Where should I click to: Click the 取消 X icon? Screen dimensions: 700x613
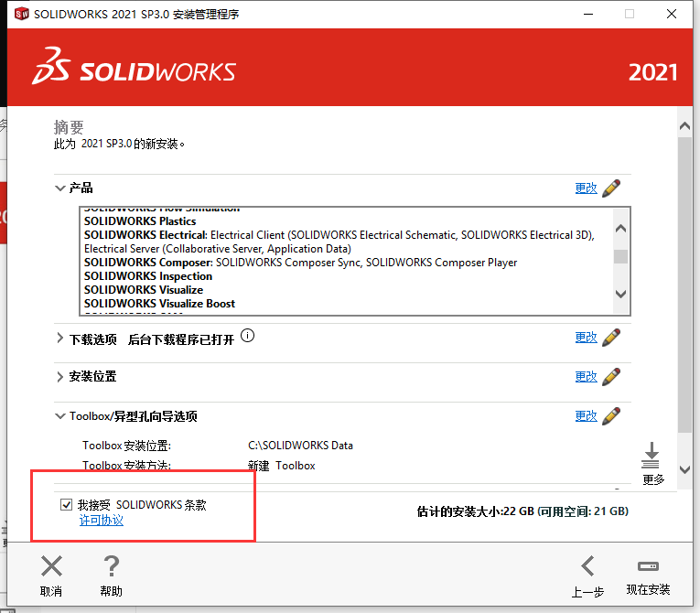51,566
